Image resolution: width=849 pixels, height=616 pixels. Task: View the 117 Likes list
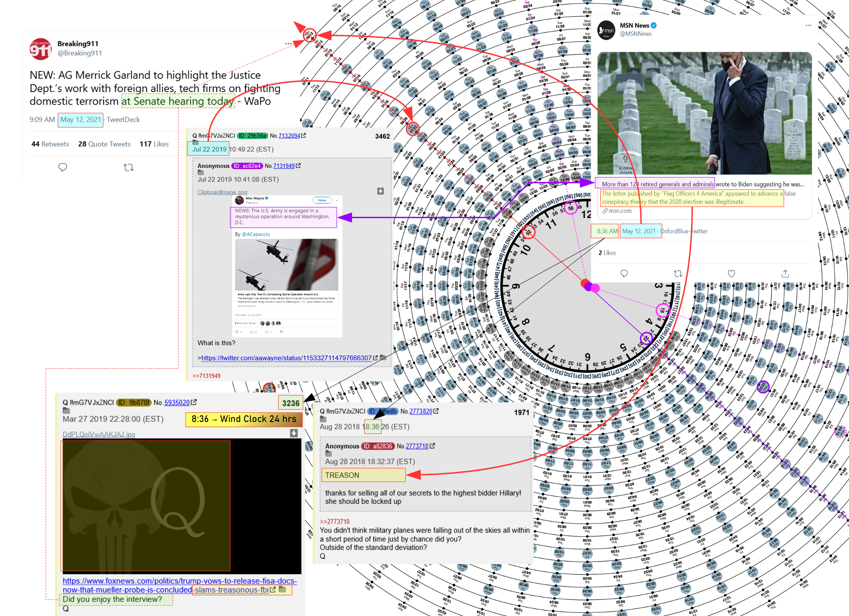pyautogui.click(x=154, y=144)
